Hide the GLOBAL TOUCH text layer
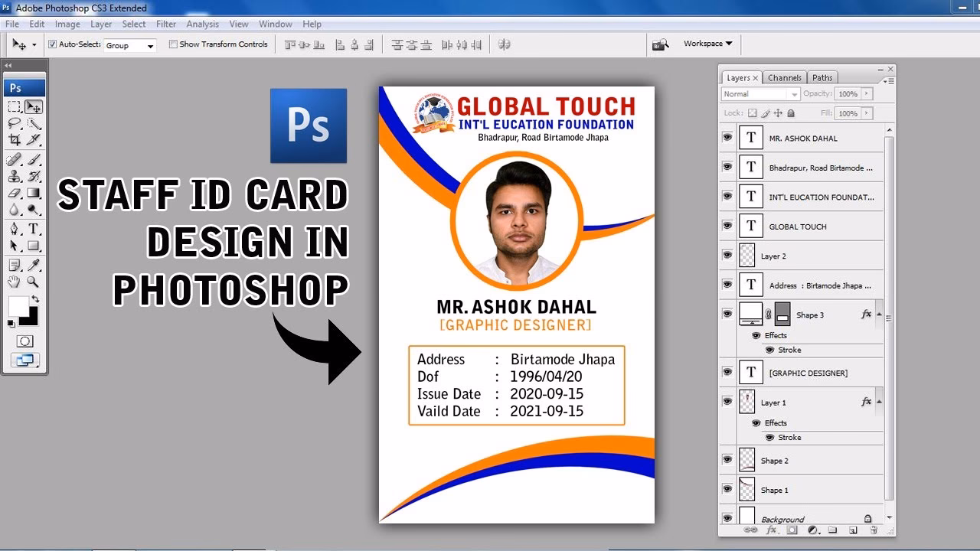 (x=727, y=226)
